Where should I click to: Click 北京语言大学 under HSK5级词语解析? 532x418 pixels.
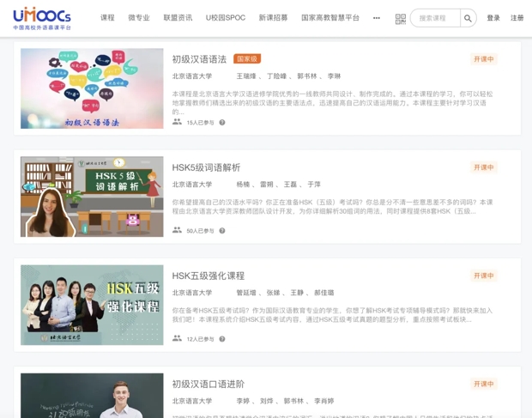192,185
